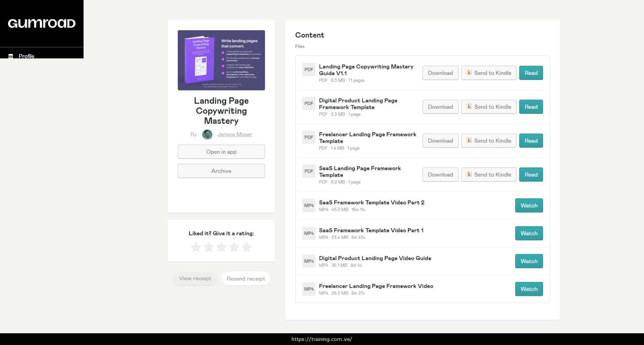Click the product cover thumbnail
The width and height of the screenshot is (644, 345).
[221, 60]
